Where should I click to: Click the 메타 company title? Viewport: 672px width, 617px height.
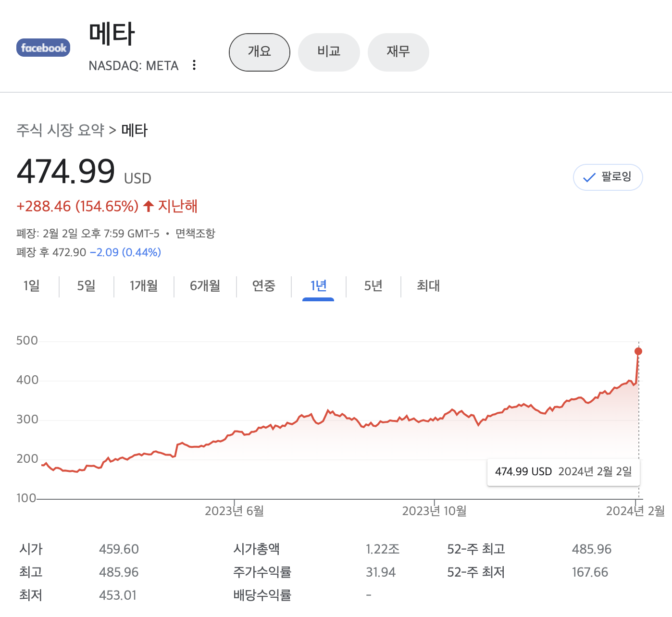[x=112, y=34]
